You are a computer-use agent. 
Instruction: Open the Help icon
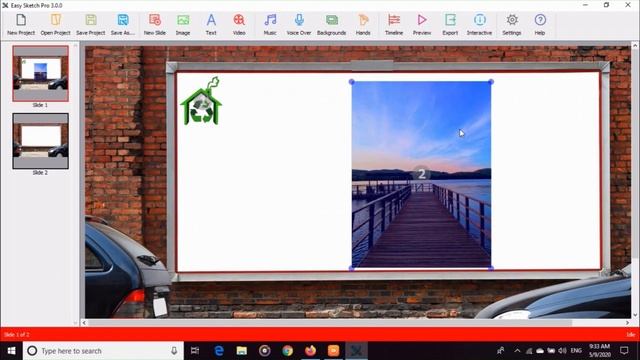(x=540, y=24)
